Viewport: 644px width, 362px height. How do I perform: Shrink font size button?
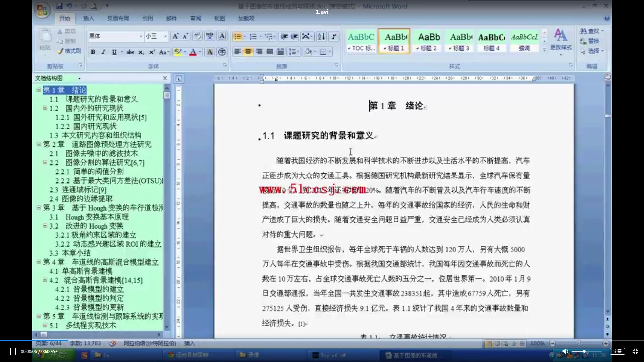[185, 36]
